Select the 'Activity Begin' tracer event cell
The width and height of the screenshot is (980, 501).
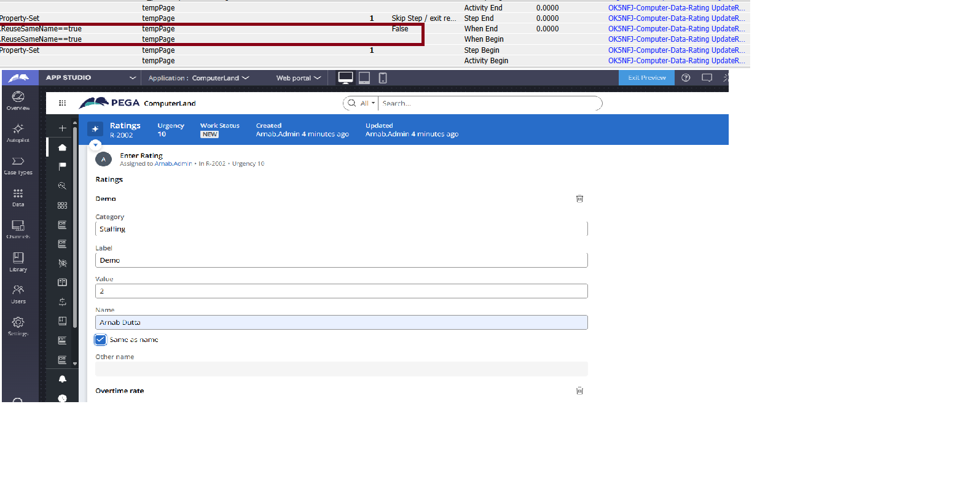coord(486,61)
